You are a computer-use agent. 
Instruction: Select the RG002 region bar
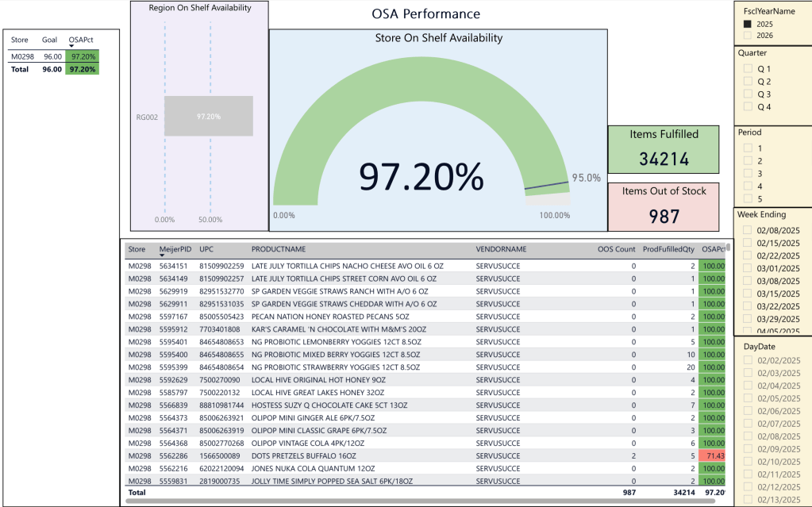[x=208, y=117]
